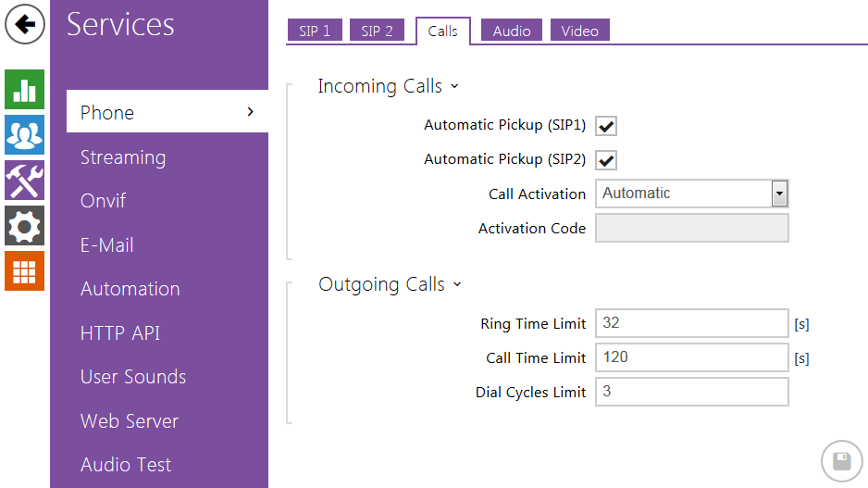
Task: Switch to the SIP 1 tab
Action: tap(315, 31)
